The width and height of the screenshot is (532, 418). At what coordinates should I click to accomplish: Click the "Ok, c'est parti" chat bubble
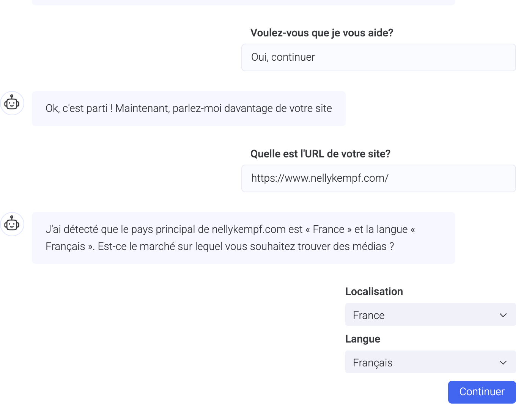point(189,108)
